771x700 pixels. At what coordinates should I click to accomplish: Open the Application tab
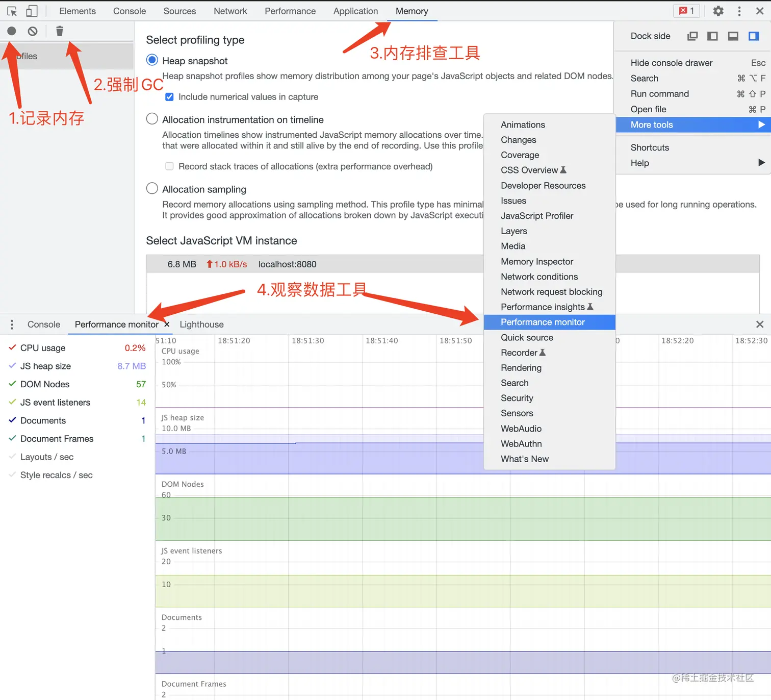(356, 11)
